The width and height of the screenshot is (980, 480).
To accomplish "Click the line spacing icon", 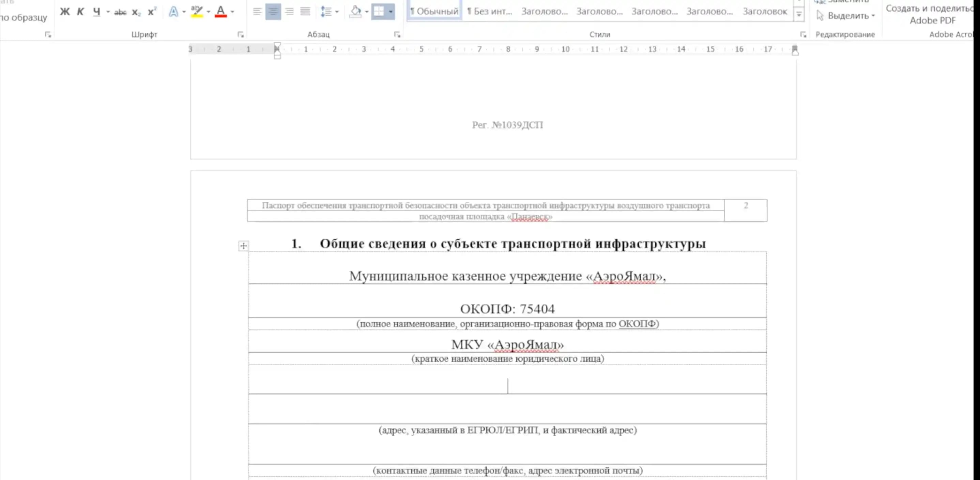I will pyautogui.click(x=326, y=11).
